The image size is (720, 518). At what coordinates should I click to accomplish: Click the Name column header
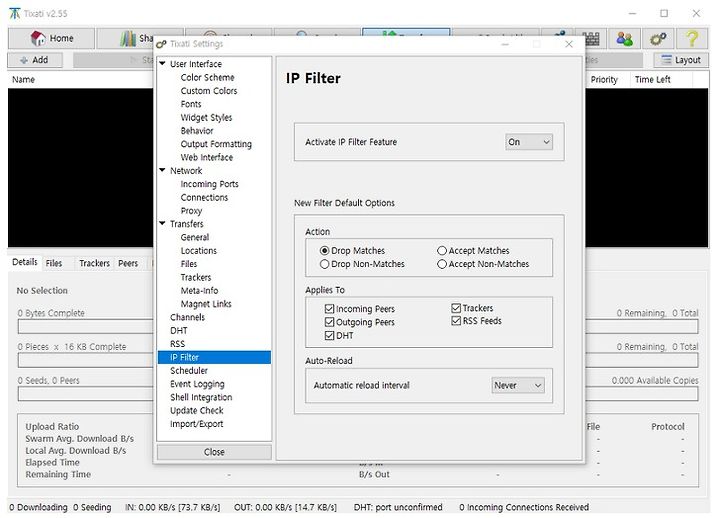click(80, 79)
